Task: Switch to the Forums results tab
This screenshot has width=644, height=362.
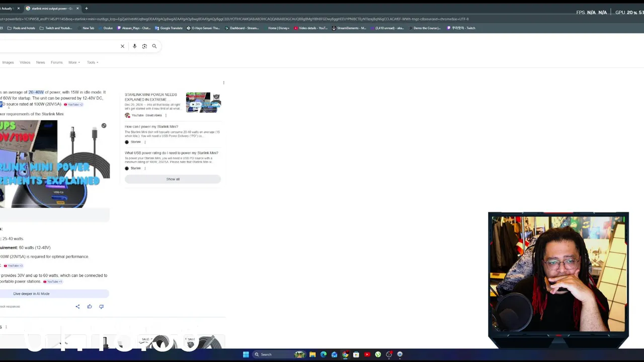Action: pyautogui.click(x=56, y=62)
